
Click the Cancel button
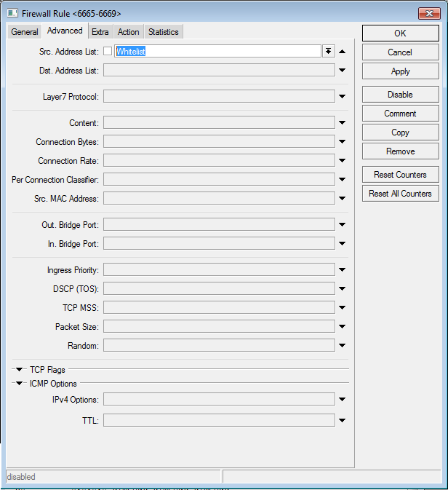point(401,52)
